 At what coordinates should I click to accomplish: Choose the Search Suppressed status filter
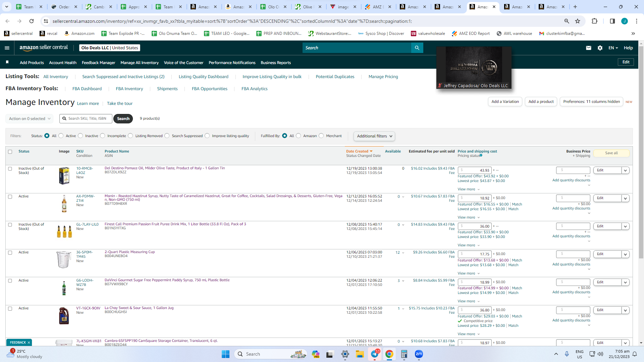pyautogui.click(x=167, y=136)
